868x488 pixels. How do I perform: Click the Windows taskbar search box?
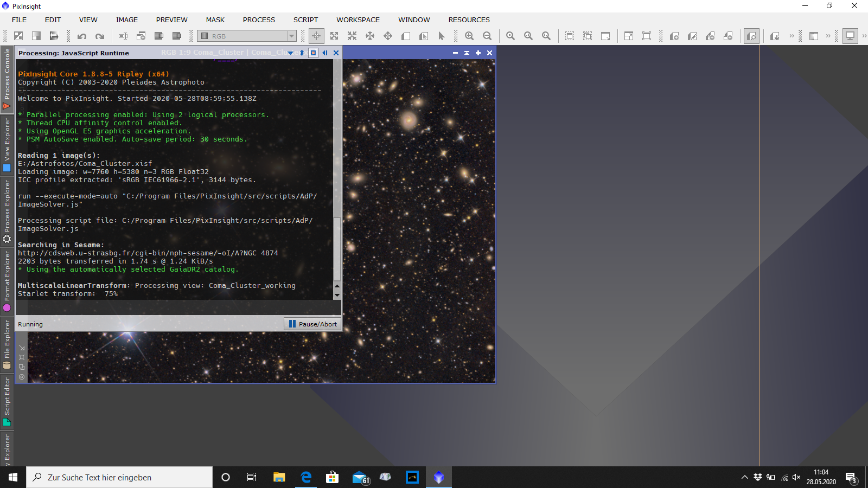coord(119,477)
